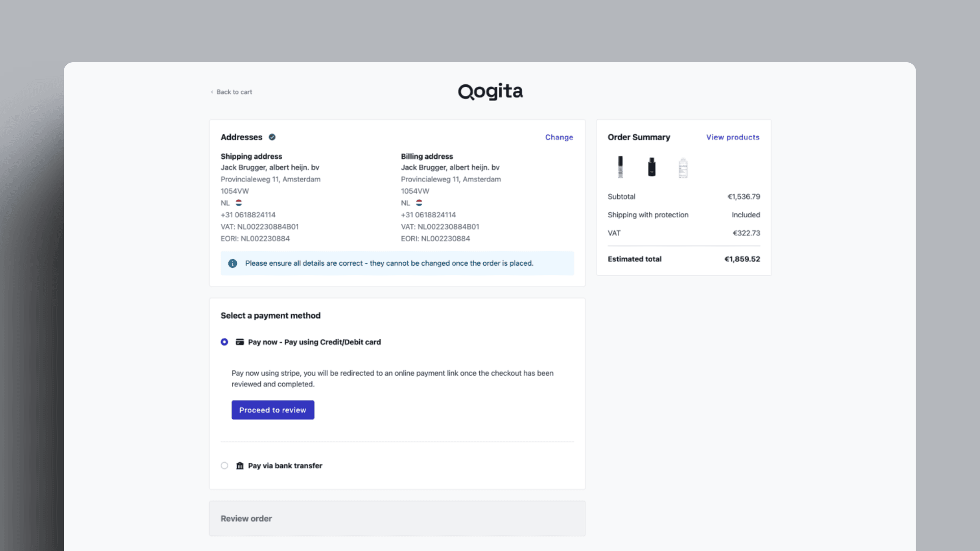Click Proceed to review button

(x=273, y=410)
